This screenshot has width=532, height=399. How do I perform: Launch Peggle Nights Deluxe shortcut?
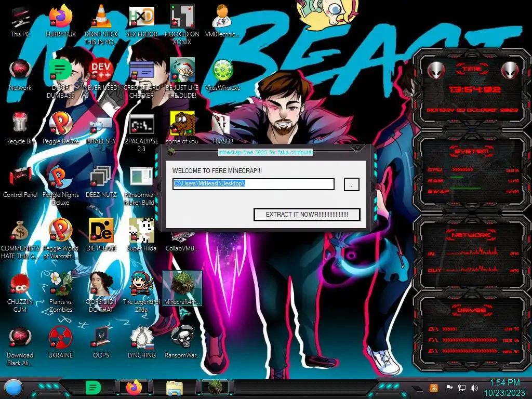click(x=61, y=186)
